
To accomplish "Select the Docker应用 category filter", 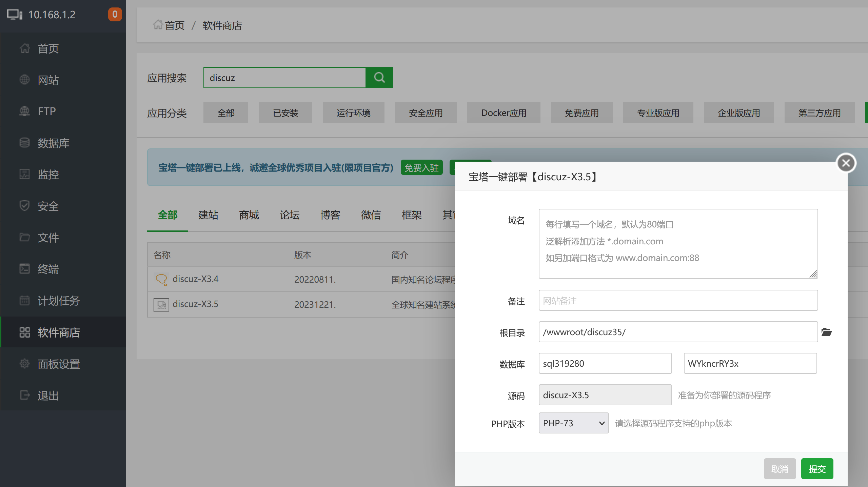I will (504, 113).
